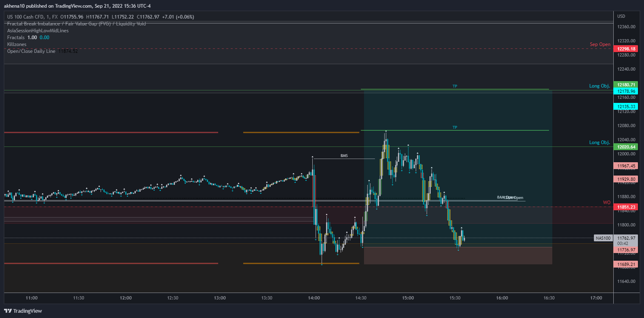The image size is (644, 318).
Task: Click the 11640.00 price axis label
Action: pos(626,281)
